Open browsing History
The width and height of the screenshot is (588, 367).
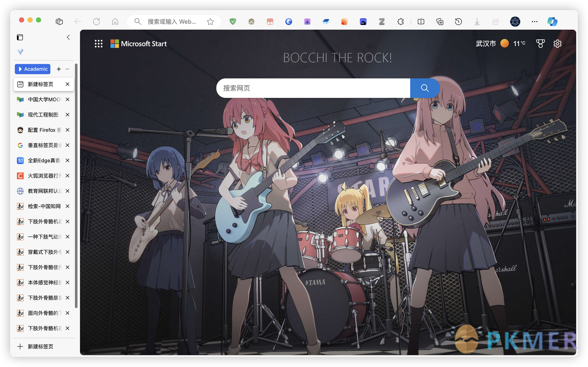click(x=458, y=22)
